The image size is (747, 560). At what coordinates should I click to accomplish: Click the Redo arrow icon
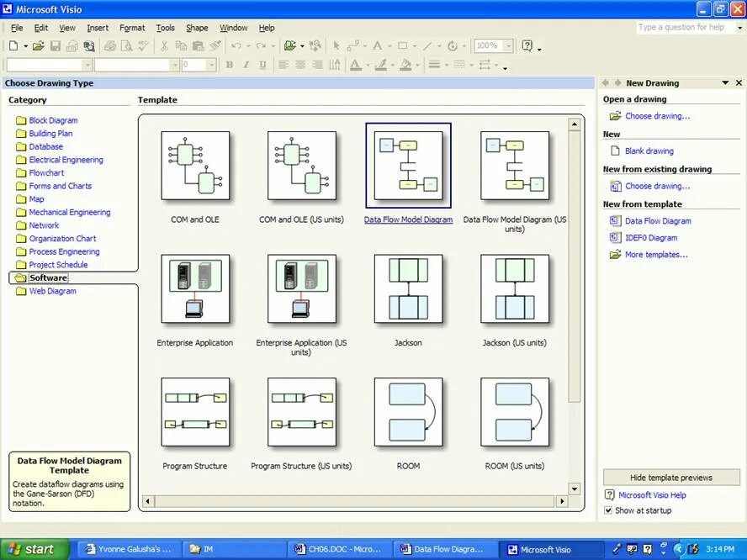pyautogui.click(x=261, y=45)
